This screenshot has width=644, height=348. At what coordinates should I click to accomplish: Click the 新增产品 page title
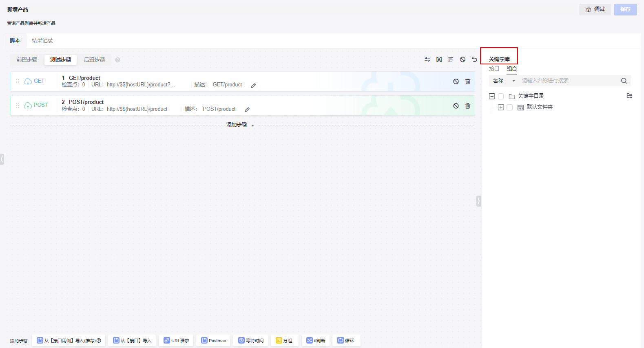(18, 9)
